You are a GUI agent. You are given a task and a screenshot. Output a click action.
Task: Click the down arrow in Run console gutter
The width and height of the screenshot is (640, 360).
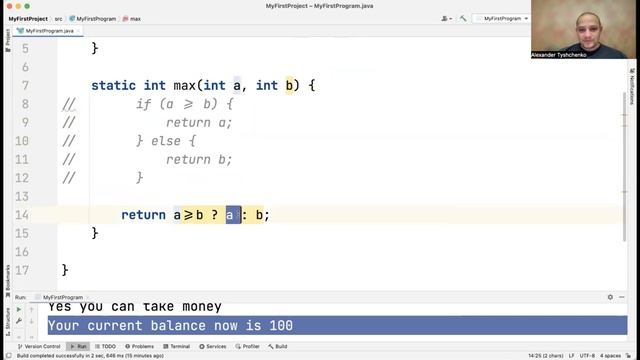pos(31,322)
